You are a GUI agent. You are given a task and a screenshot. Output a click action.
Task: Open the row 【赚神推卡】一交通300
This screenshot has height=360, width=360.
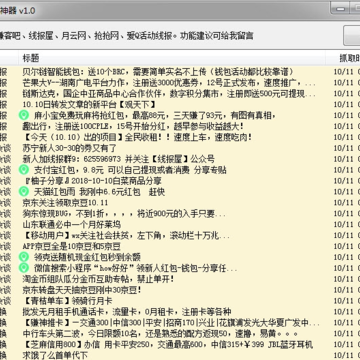(180, 323)
